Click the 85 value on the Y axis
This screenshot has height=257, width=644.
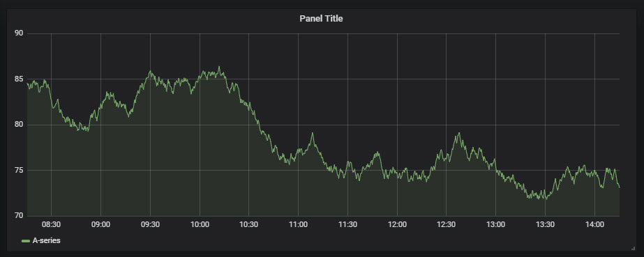[x=18, y=79]
